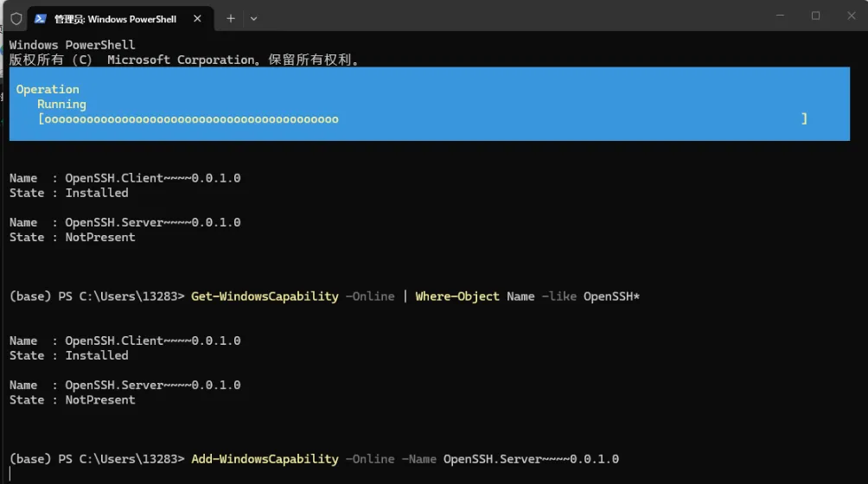
Task: Open a new tab with plus button
Action: point(231,19)
